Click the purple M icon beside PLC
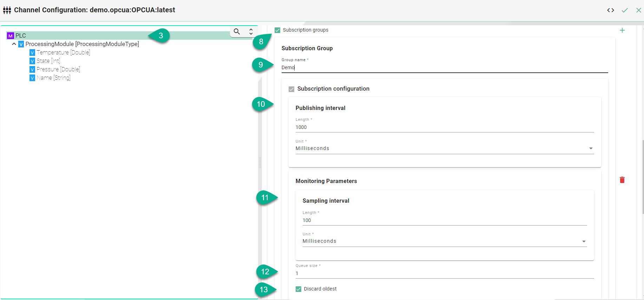The width and height of the screenshot is (644, 300). tap(11, 35)
